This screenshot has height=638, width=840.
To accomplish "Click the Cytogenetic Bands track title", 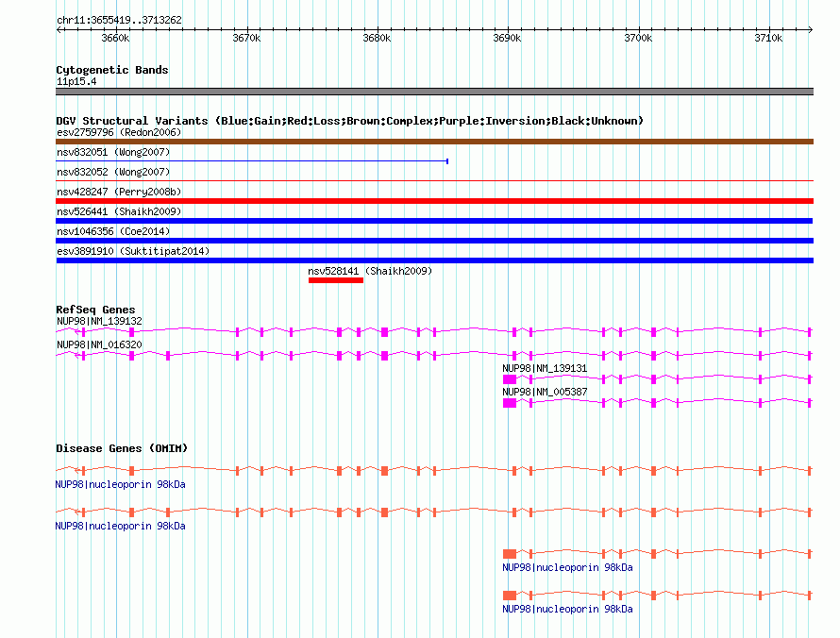I will 112,70.
